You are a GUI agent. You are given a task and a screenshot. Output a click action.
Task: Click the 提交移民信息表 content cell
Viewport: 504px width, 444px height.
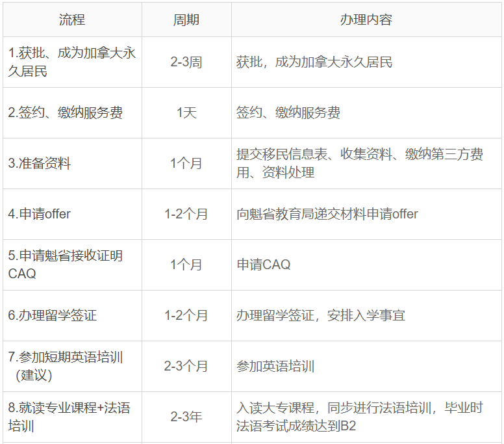click(x=360, y=164)
